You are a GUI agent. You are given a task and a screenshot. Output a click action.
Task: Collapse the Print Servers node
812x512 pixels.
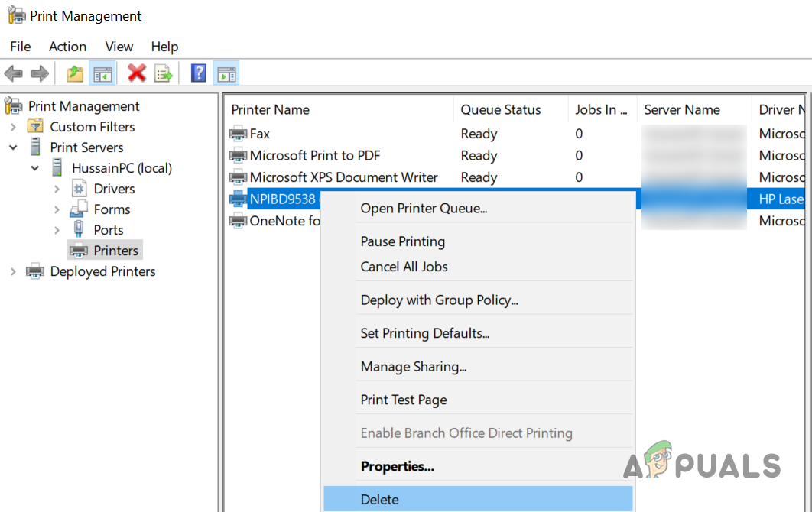point(14,147)
